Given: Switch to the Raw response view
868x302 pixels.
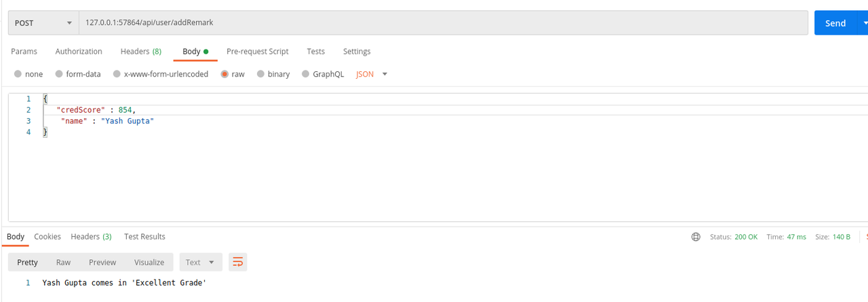Looking at the screenshot, I should [63, 262].
